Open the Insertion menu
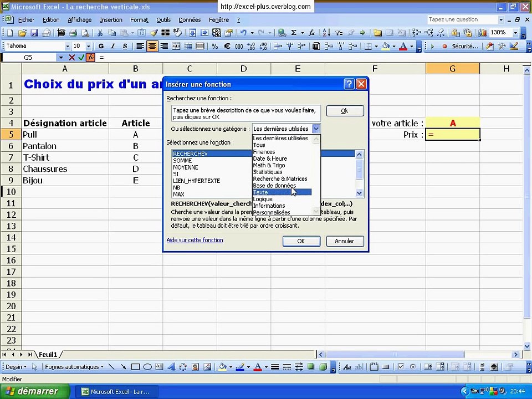 click(x=111, y=20)
